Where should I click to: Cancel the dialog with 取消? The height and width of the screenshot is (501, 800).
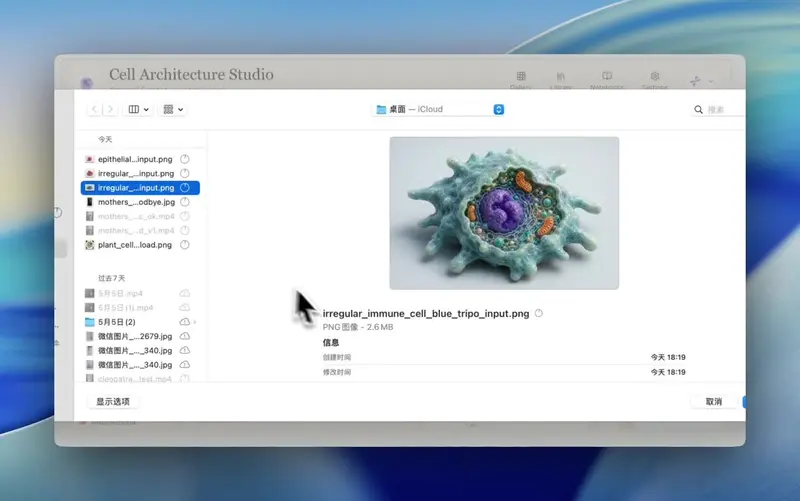[714, 402]
